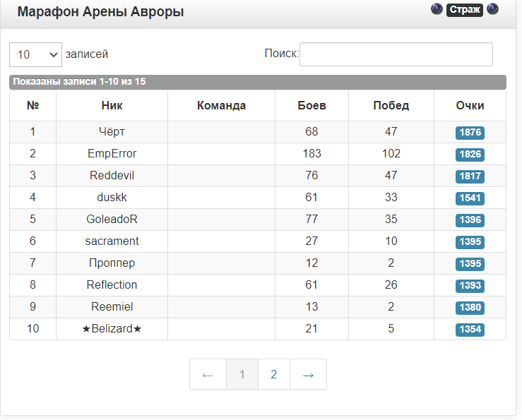
Task: Sort table by Ник column header
Action: 112,106
